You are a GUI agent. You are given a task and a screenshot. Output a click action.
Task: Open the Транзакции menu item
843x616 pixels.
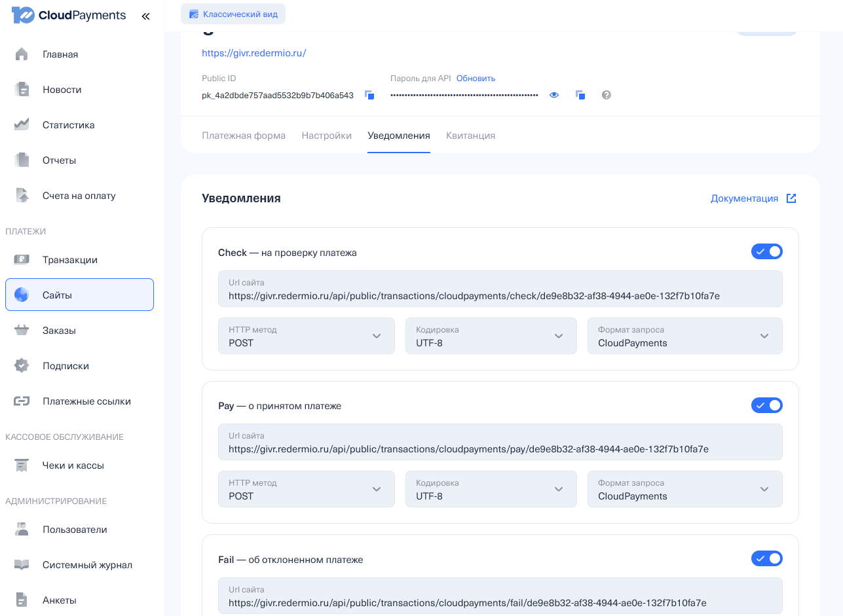[x=79, y=260]
